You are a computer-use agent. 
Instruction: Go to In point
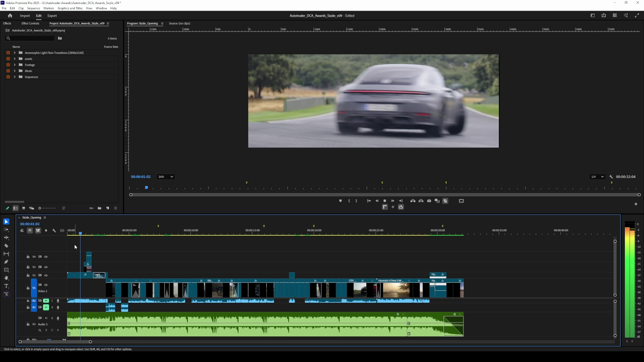click(x=369, y=201)
